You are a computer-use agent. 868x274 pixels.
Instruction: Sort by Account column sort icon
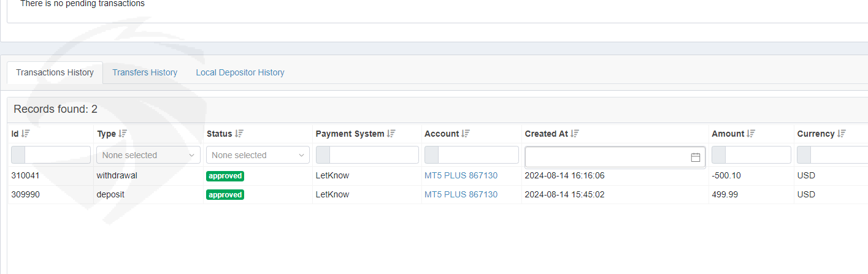click(466, 134)
